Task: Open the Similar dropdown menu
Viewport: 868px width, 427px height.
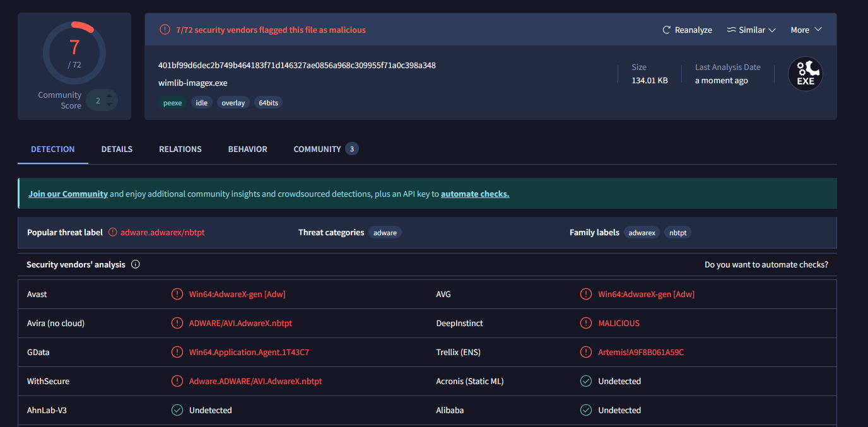Action: 751,30
